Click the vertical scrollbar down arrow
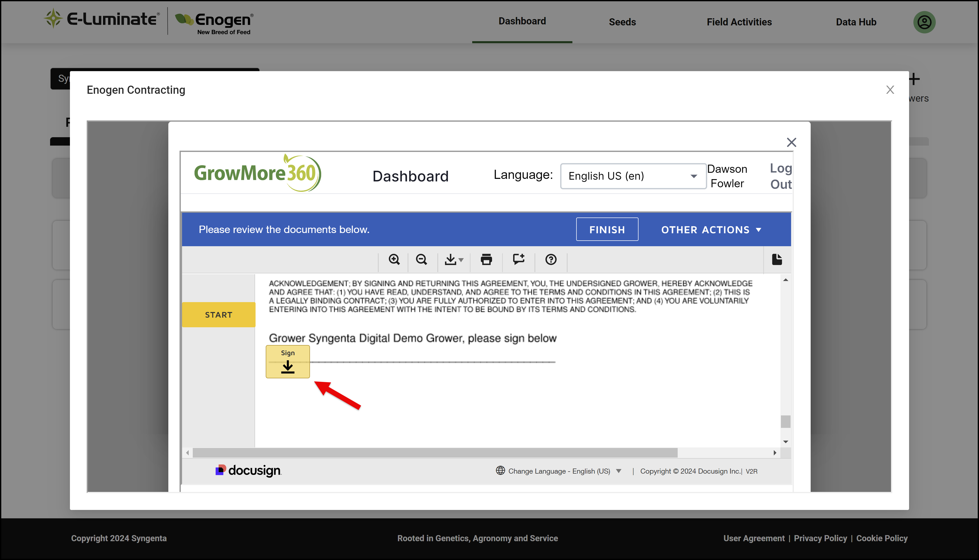 (785, 442)
